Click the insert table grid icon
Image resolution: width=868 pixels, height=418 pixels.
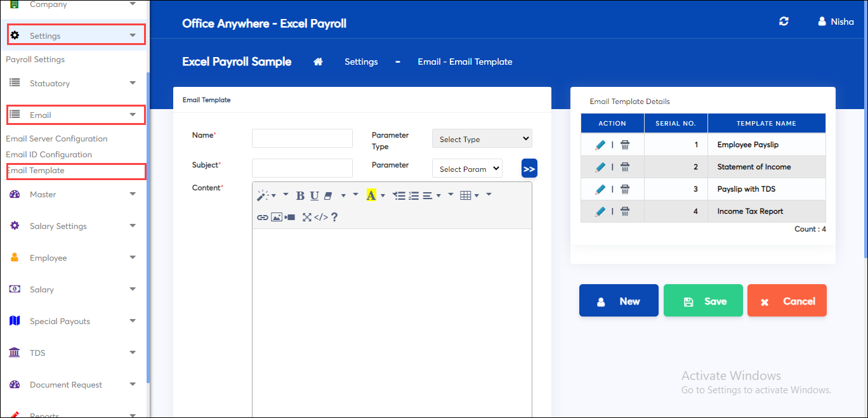pos(465,195)
